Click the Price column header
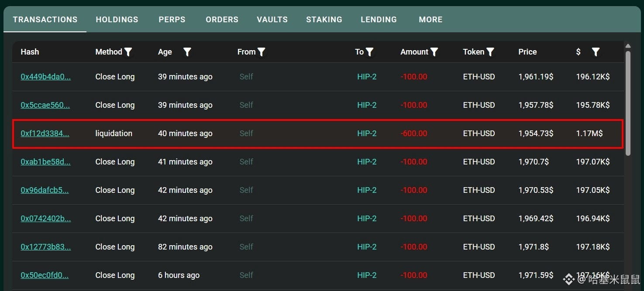This screenshot has height=291, width=644. [527, 52]
